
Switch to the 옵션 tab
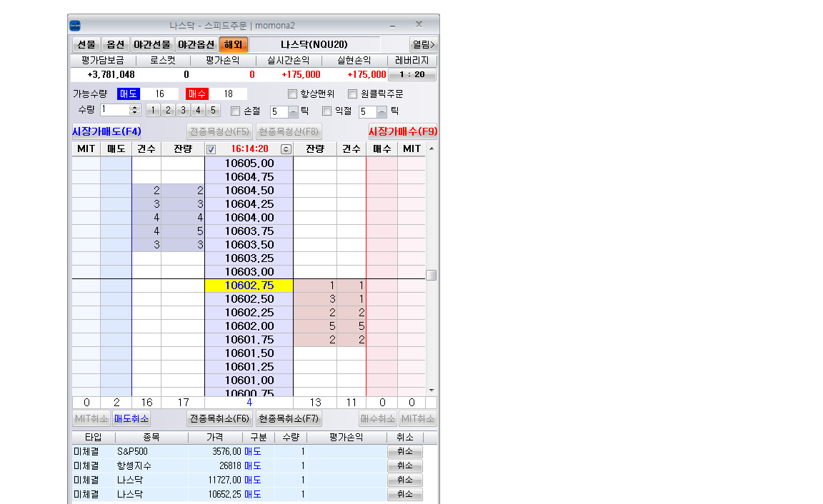point(115,44)
